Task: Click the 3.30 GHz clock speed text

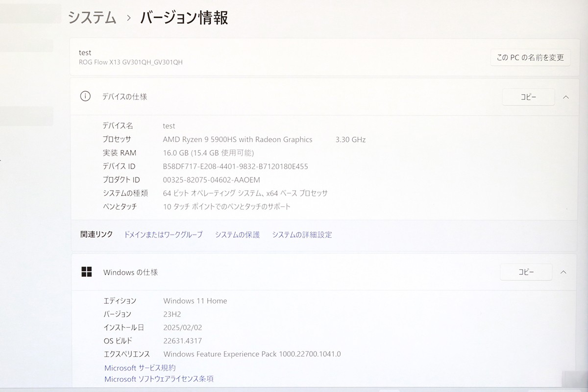Action: (x=351, y=140)
